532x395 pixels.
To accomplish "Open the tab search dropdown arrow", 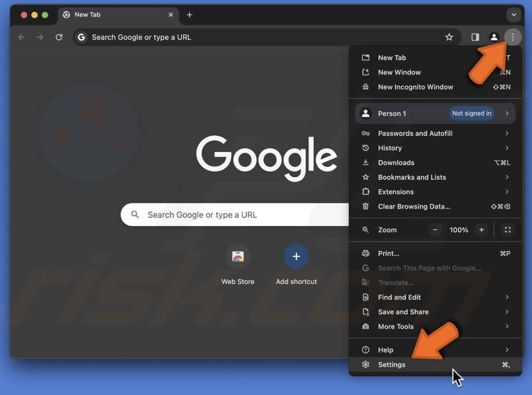I will (x=514, y=15).
